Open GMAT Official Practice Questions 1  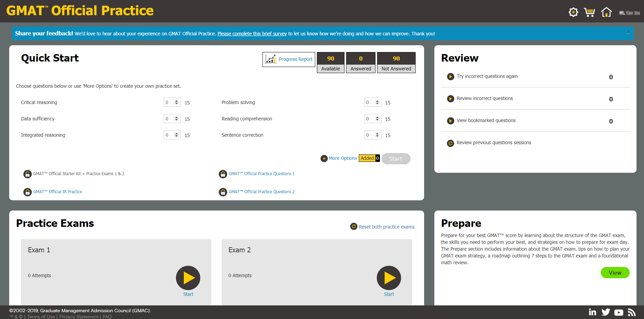tap(261, 174)
